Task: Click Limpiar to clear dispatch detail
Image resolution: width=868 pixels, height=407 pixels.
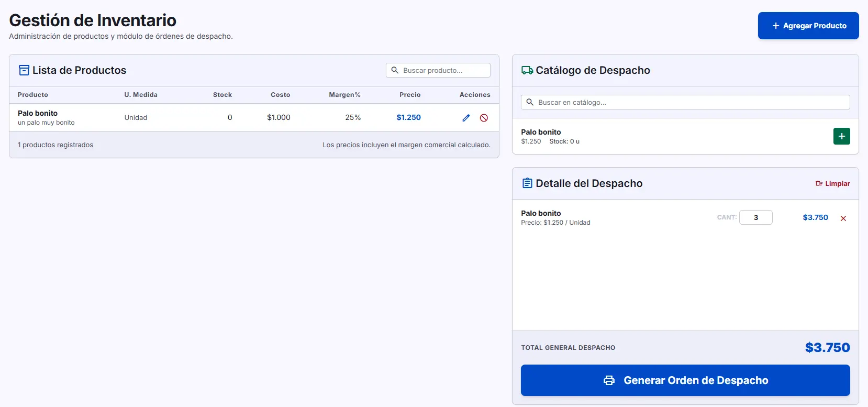Action: point(832,184)
